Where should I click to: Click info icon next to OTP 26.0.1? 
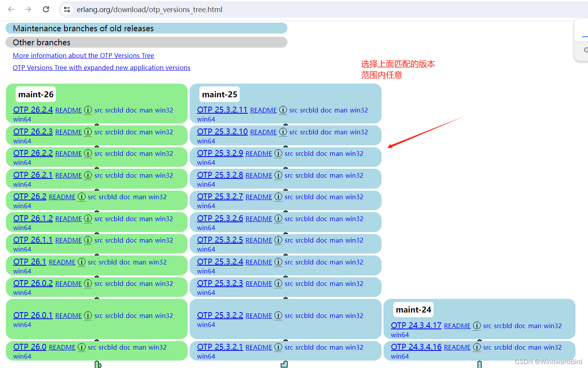[88, 316]
